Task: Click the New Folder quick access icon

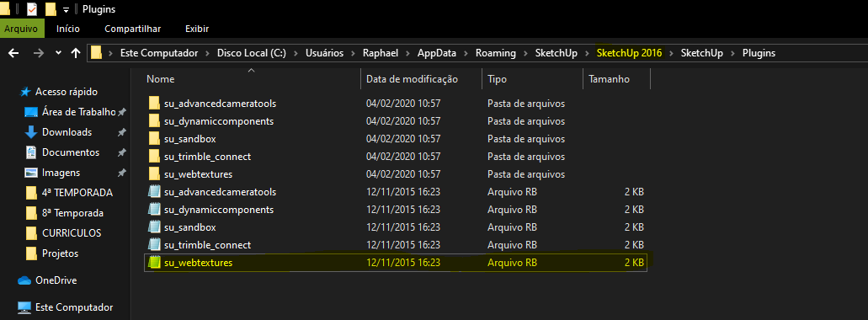Action: [51, 9]
